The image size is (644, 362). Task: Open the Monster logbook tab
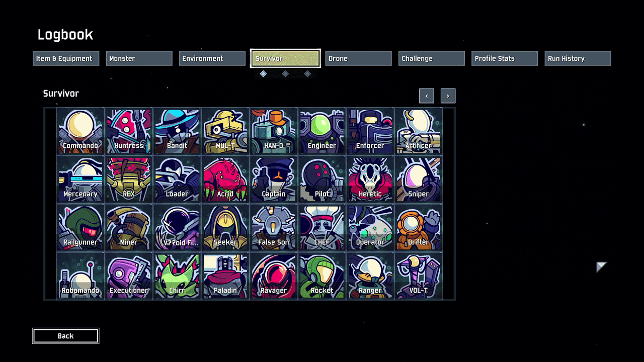pos(139,58)
